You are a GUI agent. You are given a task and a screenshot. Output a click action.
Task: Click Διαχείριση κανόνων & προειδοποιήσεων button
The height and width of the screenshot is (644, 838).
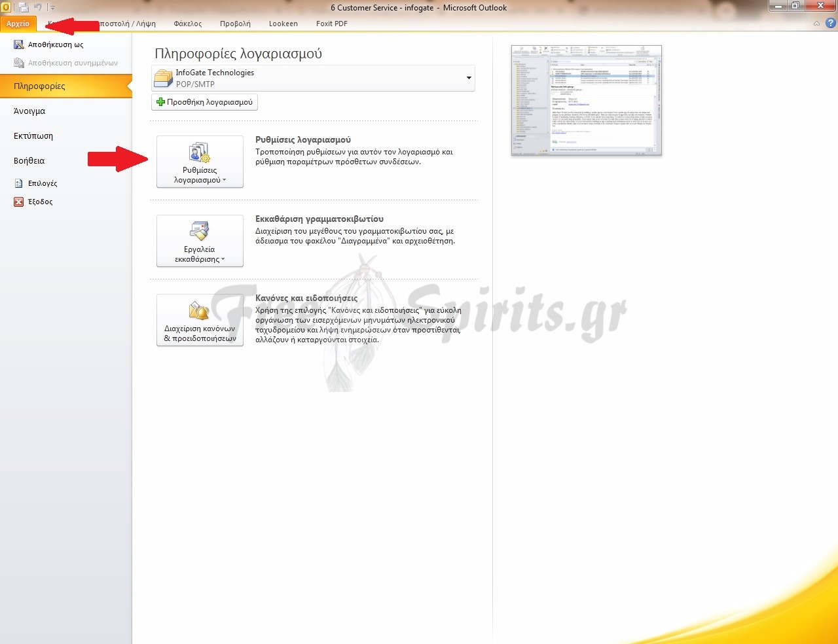(x=200, y=320)
